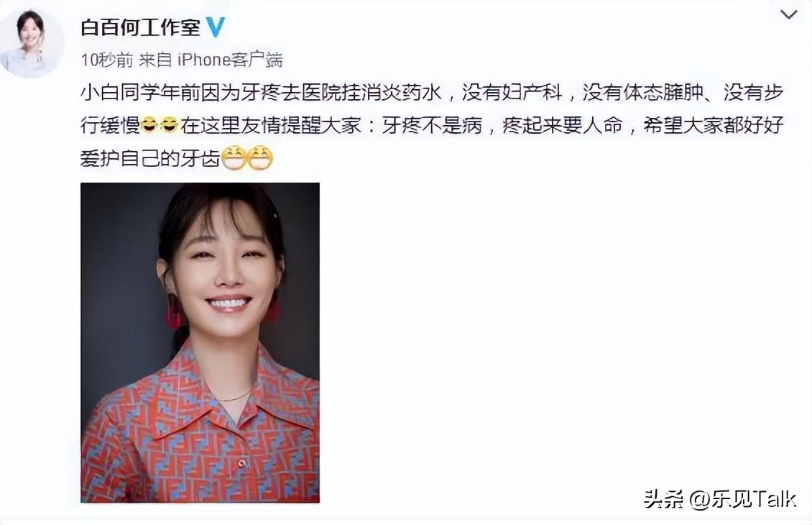This screenshot has width=812, height=525.
Task: Click the second laughing emoji before 在这里
Action: point(170,124)
